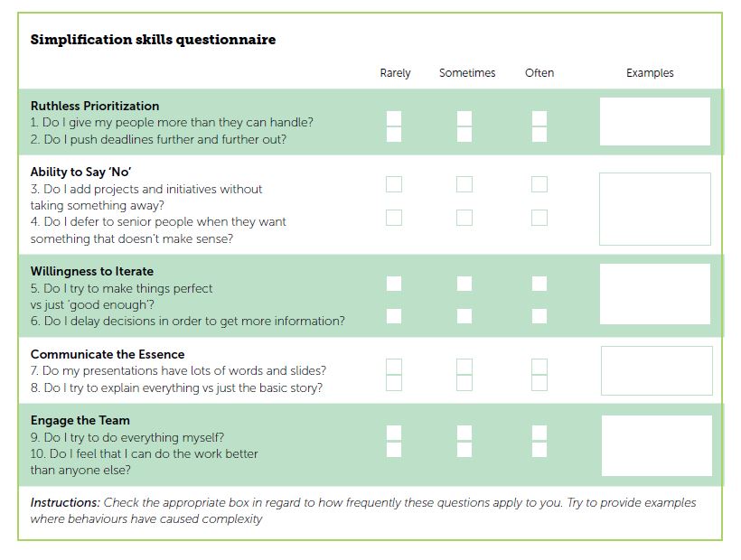The width and height of the screenshot is (741, 560).
Task: Check Sometimes for question 2
Action: [464, 135]
